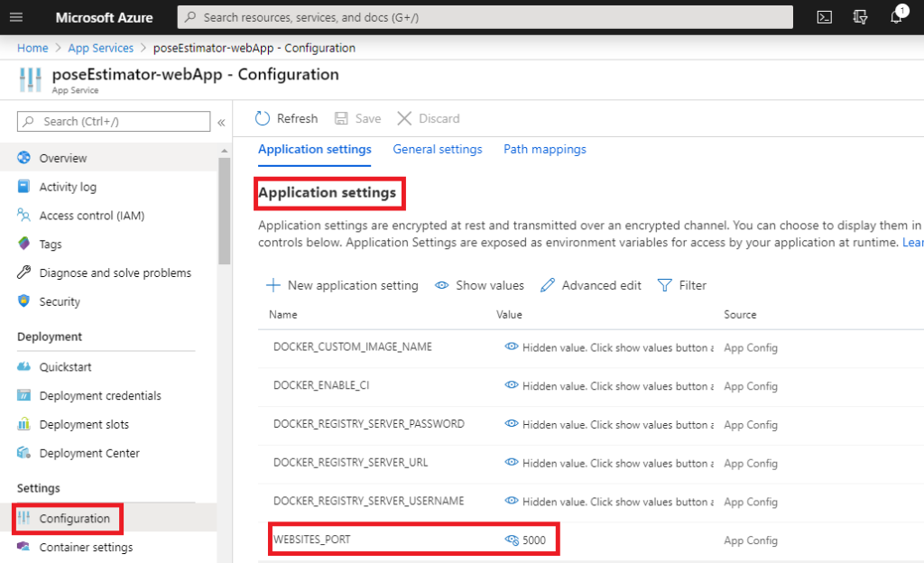
Task: Launch Azure Cloud Shell
Action: coord(823,15)
